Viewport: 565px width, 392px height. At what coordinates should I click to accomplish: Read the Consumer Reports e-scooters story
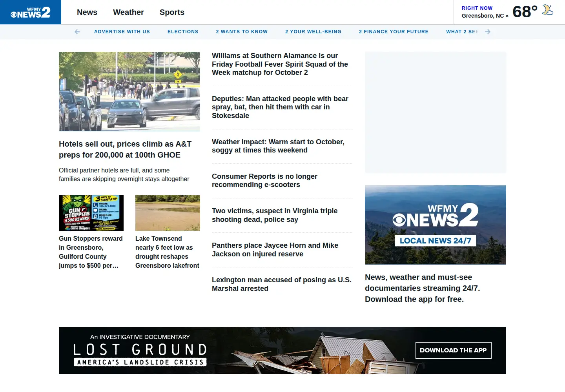point(264,180)
